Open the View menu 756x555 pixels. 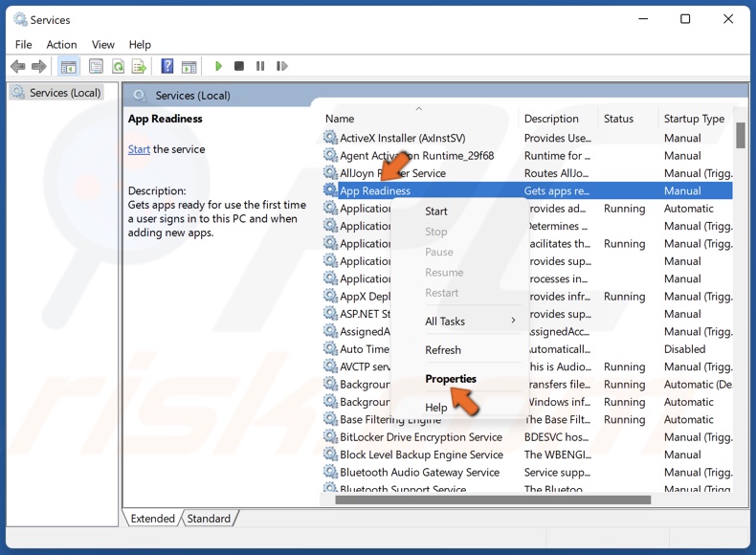pyautogui.click(x=102, y=45)
